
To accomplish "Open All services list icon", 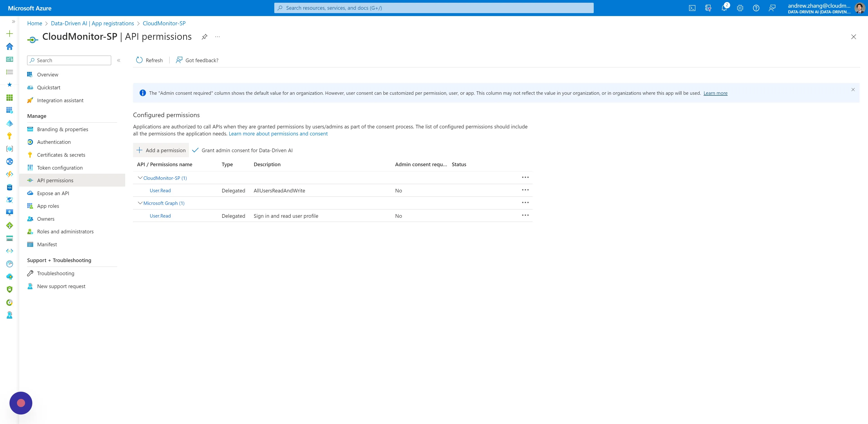I will click(10, 72).
